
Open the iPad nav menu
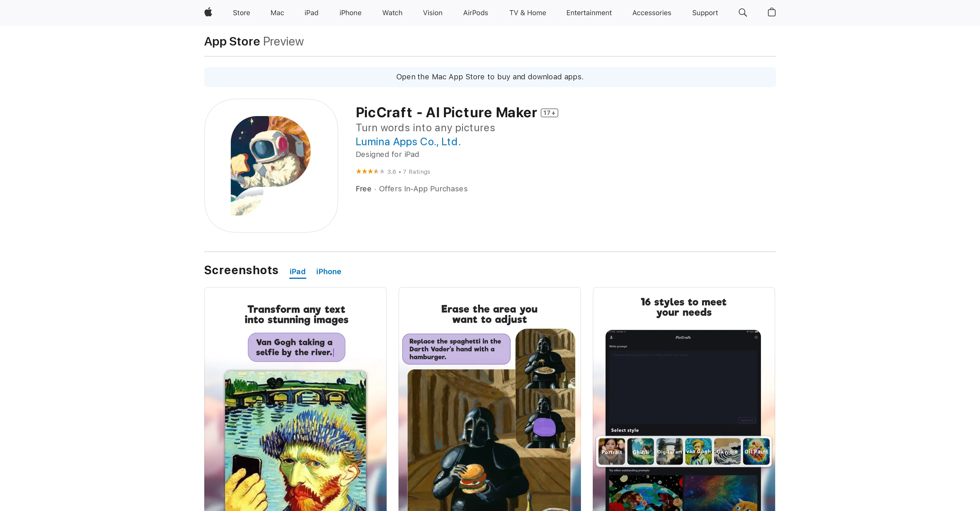(x=311, y=13)
